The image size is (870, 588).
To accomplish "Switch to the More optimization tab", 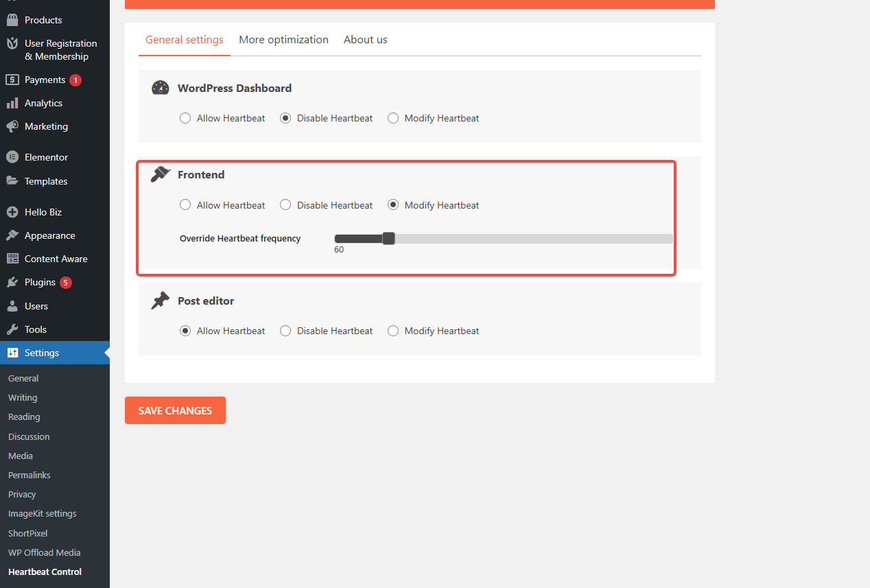I will pos(283,40).
